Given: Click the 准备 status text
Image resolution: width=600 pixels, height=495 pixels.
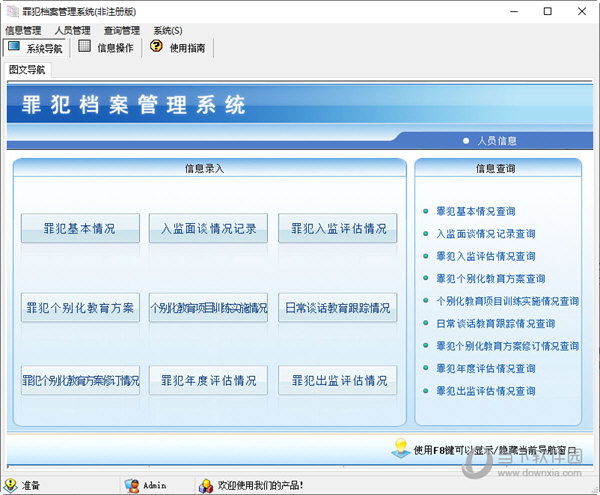Looking at the screenshot, I should click(31, 485).
